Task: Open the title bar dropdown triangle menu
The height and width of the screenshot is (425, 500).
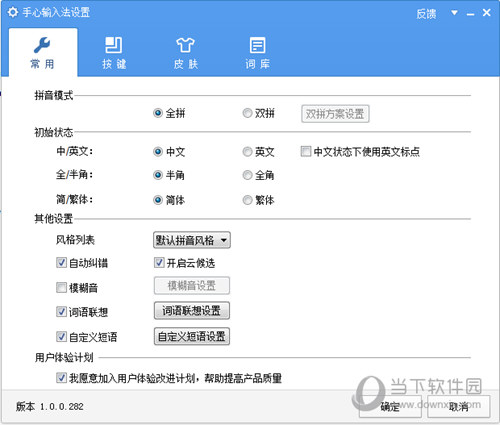Action: point(454,13)
